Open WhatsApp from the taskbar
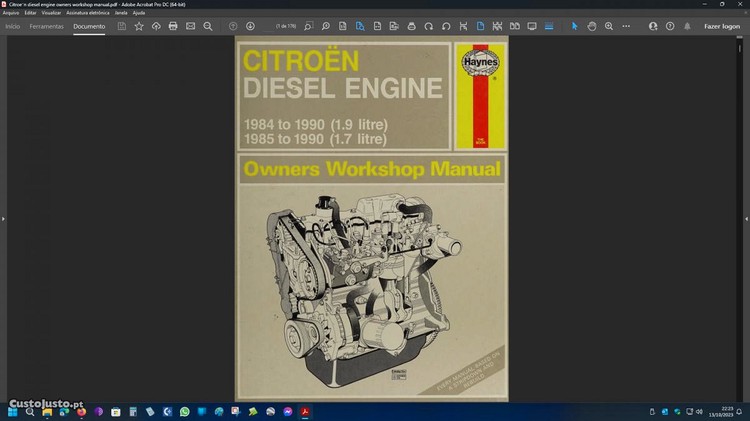The width and height of the screenshot is (750, 421). [x=184, y=411]
